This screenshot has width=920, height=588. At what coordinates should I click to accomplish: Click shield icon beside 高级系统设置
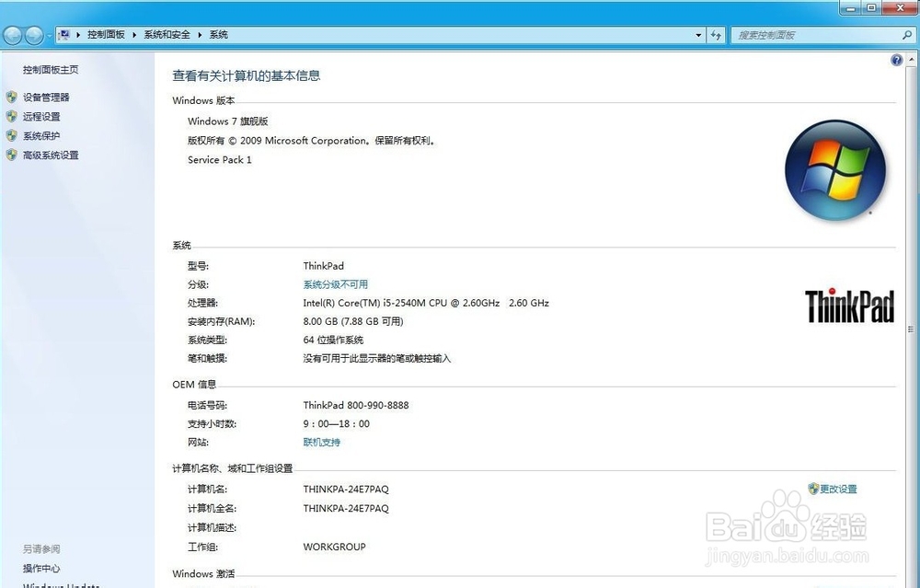point(12,155)
